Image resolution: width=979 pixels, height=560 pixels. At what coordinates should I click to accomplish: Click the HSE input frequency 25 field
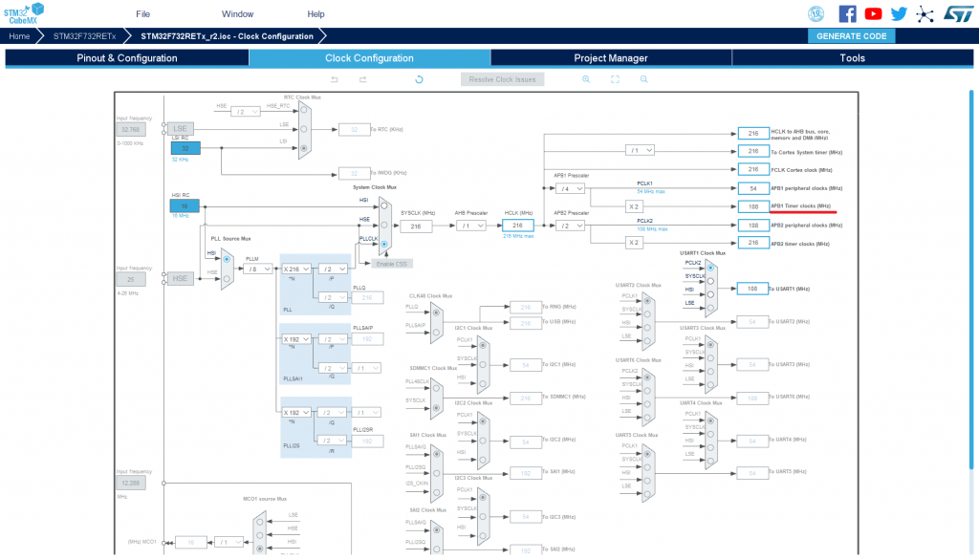130,280
